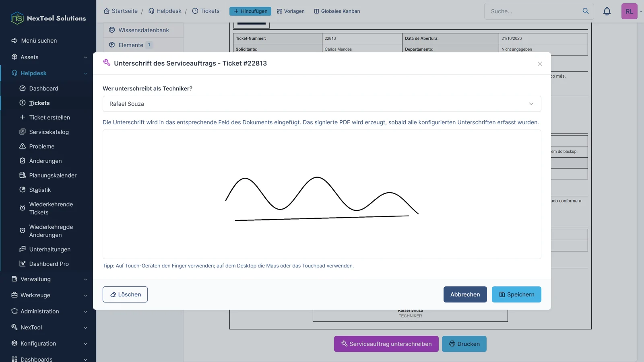Open Globales Kanban view
Screen dimensions: 644x362
tap(337, 11)
